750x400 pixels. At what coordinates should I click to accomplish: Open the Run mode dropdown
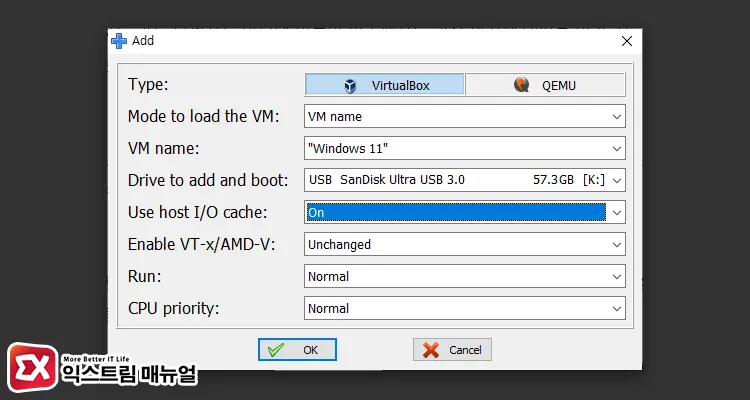(616, 276)
